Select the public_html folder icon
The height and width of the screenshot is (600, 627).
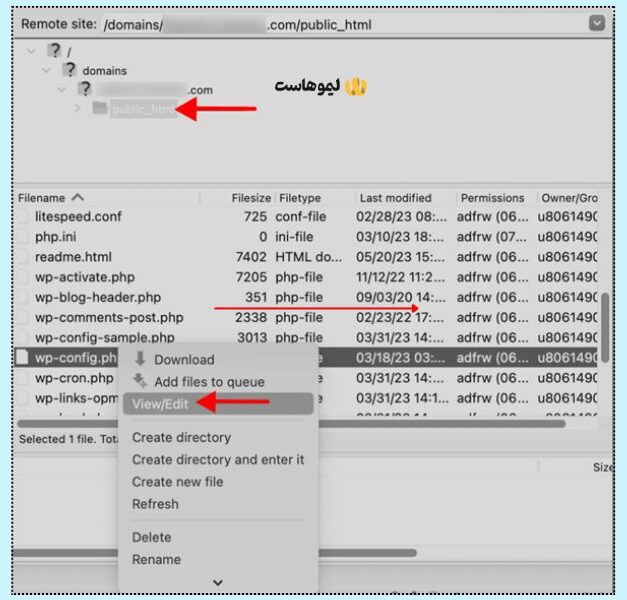coord(100,107)
